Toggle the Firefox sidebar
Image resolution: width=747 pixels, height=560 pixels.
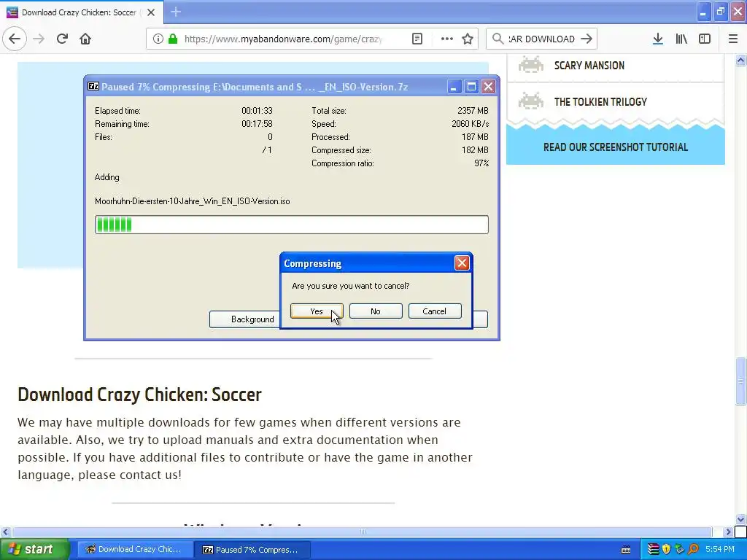pos(705,39)
